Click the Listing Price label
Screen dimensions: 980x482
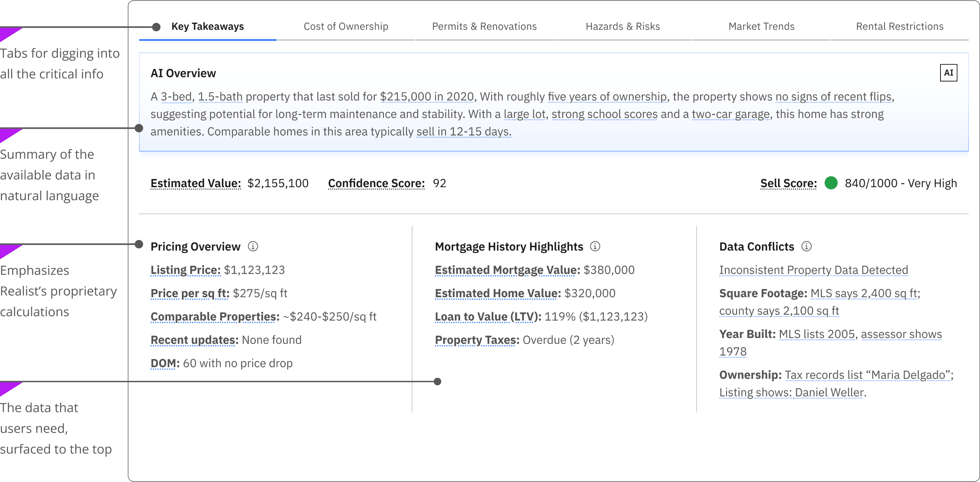point(185,270)
